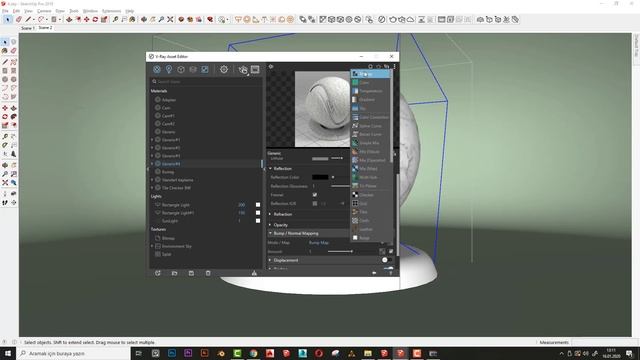This screenshot has width=640, height=360.
Task: Start render with the teapot icon
Action: (x=243, y=70)
